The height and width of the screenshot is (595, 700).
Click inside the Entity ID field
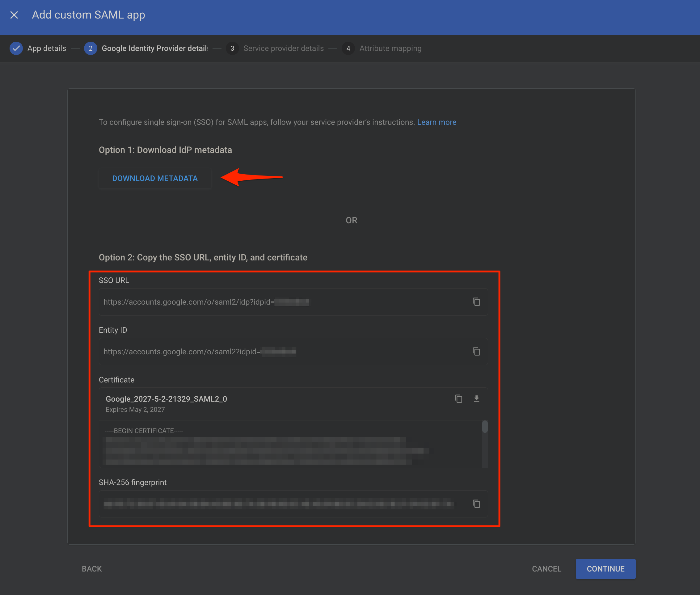point(293,352)
